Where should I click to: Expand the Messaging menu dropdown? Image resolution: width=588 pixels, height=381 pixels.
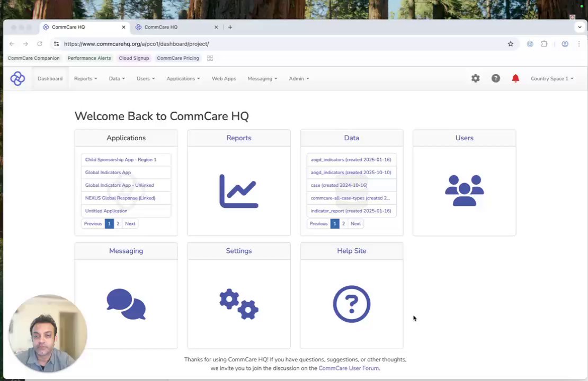(x=262, y=79)
